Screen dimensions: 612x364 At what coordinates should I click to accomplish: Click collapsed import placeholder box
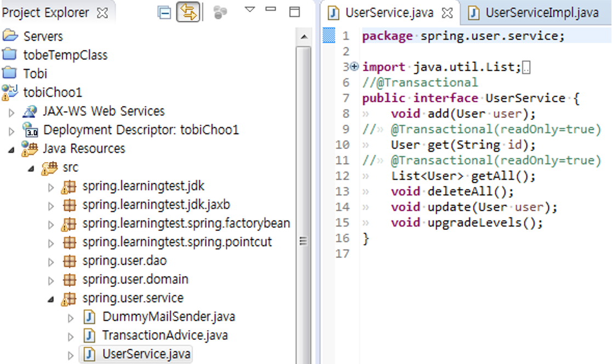[526, 67]
